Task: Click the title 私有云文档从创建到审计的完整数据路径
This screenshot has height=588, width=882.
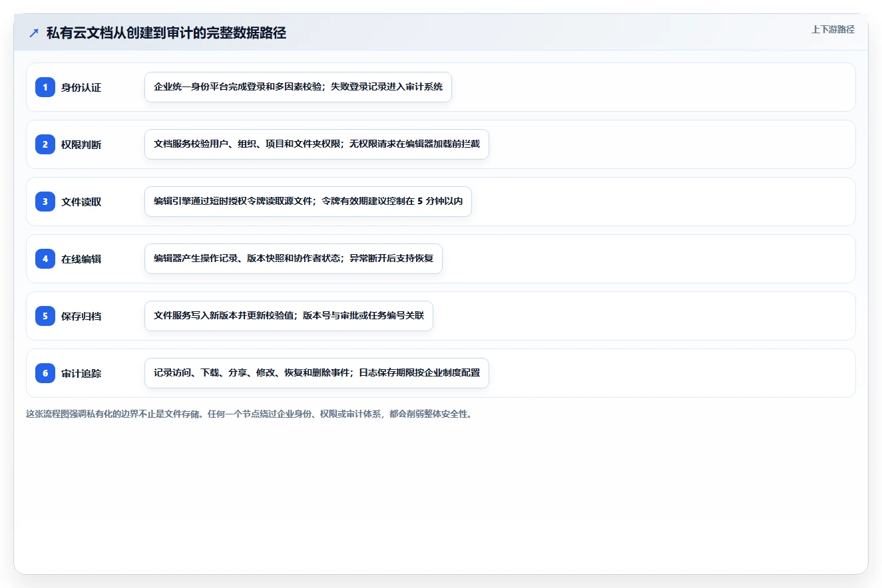Action: [166, 33]
